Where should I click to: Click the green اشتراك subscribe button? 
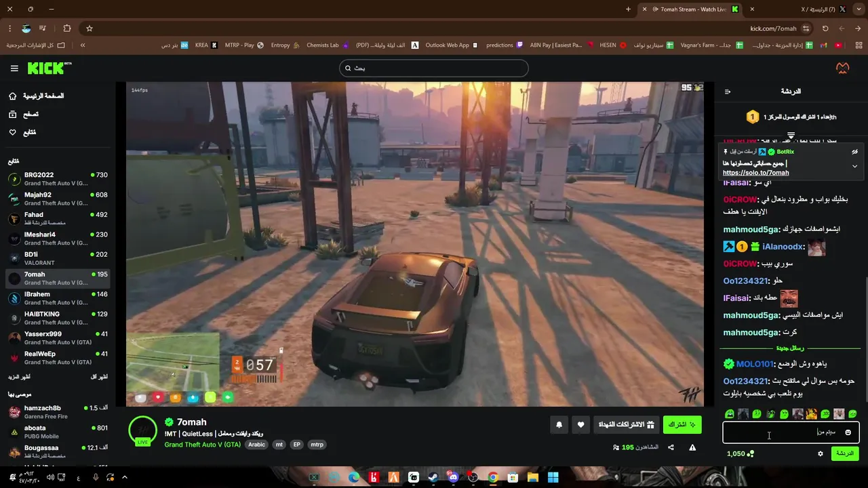pos(682,425)
